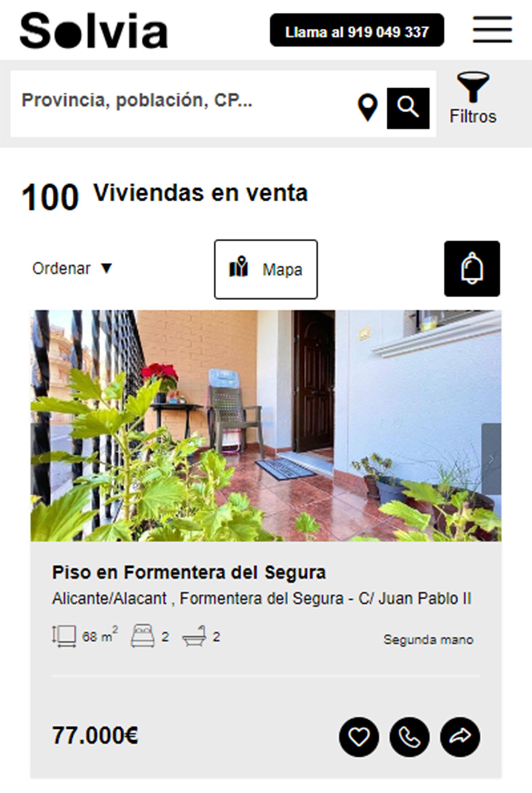Create alert with the bell icon button
The height and width of the screenshot is (793, 532).
472,269
